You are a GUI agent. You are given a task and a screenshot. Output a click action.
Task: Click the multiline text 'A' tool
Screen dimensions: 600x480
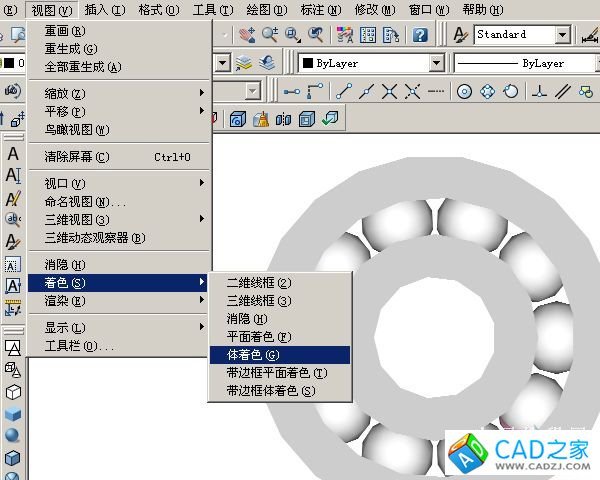(13, 155)
